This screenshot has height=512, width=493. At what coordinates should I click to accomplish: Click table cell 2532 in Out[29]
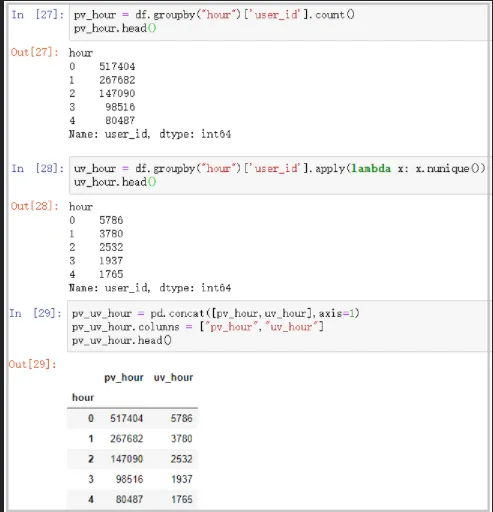pyautogui.click(x=182, y=459)
